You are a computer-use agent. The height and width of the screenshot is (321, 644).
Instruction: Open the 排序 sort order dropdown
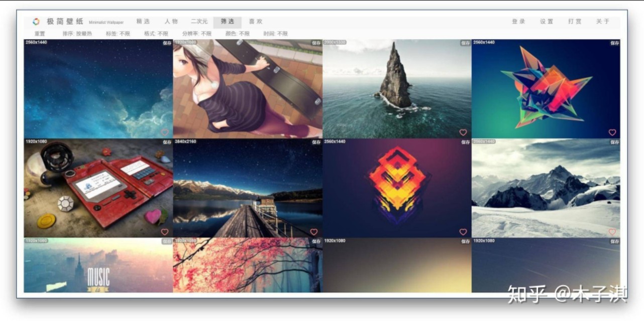click(77, 34)
